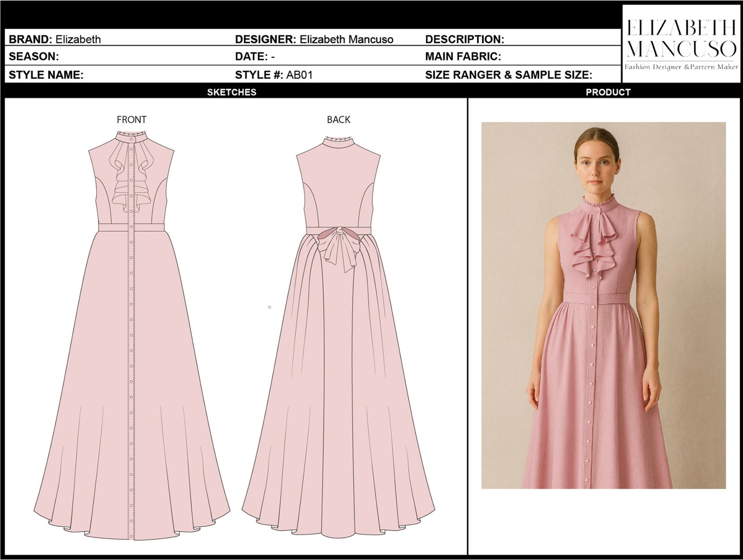Screen dimensions: 743x560
Task: Click the DESCRIPTION field
Action: coord(464,39)
